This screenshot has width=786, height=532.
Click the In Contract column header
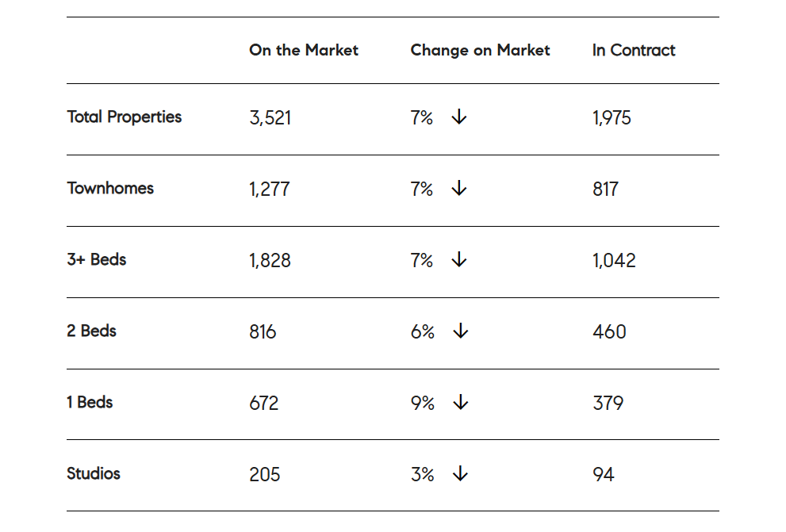point(634,50)
